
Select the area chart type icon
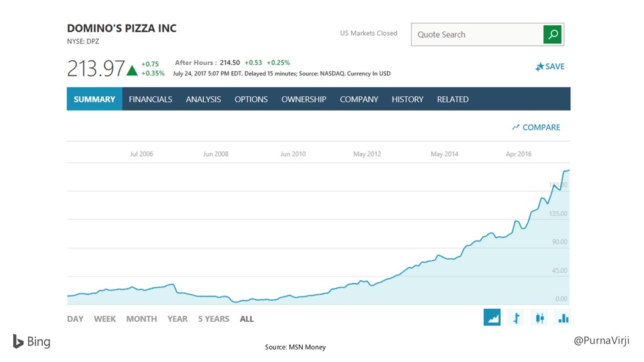[492, 317]
